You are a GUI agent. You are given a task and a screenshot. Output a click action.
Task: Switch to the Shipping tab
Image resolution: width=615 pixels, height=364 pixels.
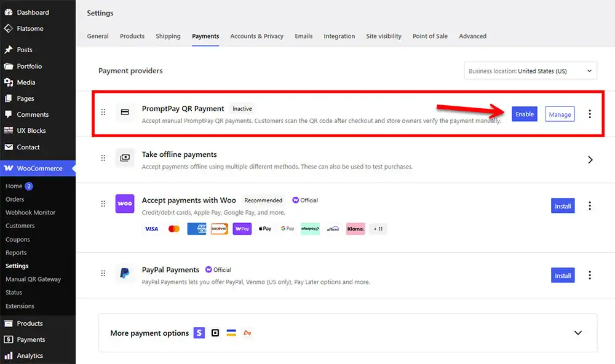click(168, 36)
